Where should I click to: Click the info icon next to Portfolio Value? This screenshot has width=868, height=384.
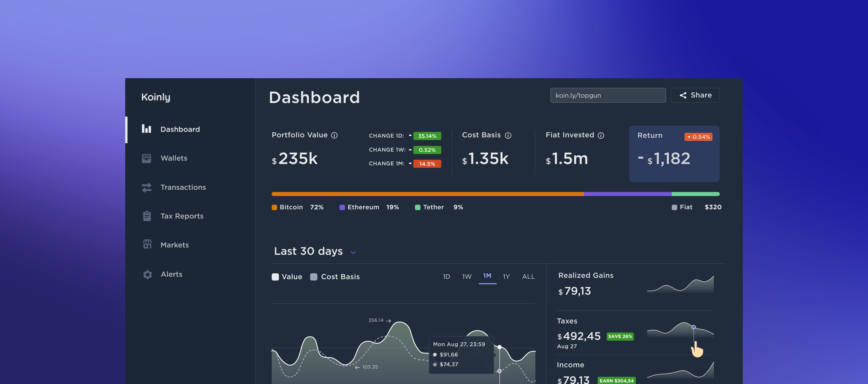pos(334,135)
